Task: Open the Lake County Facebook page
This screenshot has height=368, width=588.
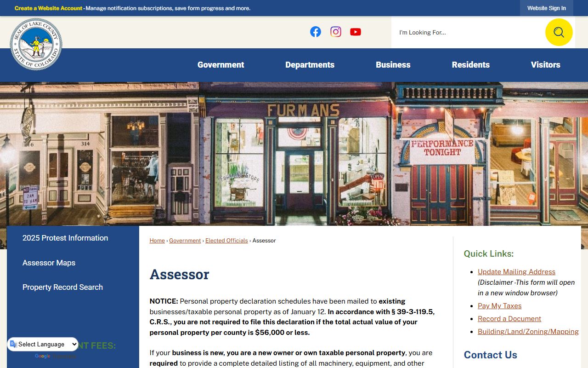Action: click(x=316, y=32)
